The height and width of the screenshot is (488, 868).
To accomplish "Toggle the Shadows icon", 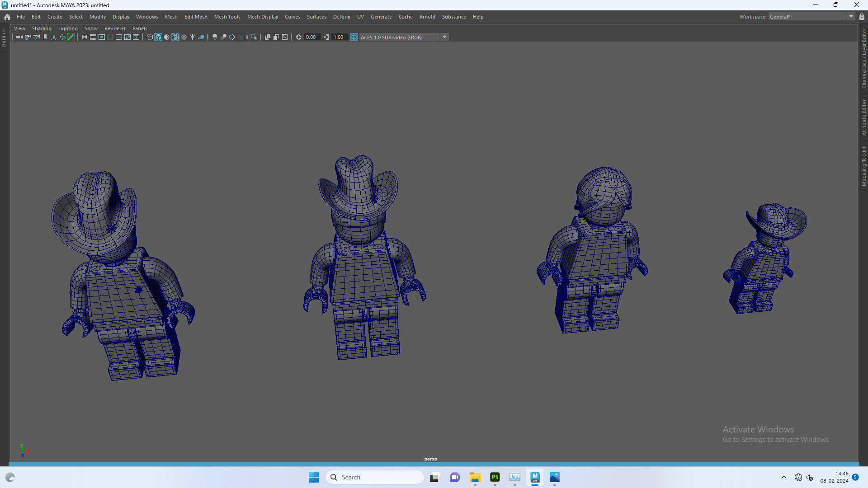I will tap(201, 37).
